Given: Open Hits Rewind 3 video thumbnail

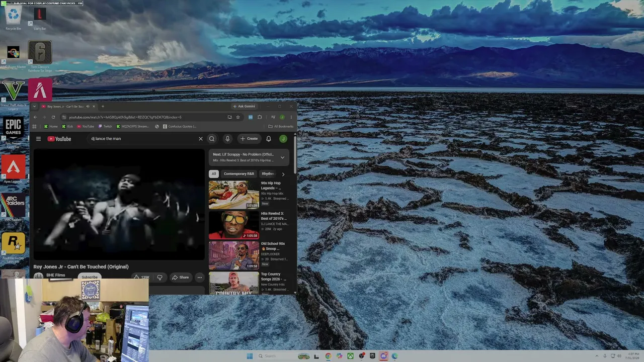Looking at the screenshot, I should pyautogui.click(x=234, y=225).
